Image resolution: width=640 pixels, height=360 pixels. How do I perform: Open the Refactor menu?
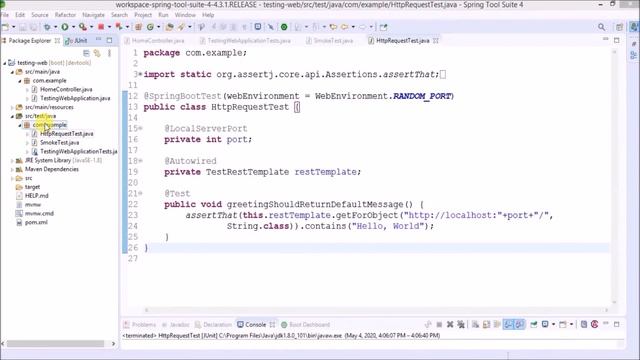coord(65,15)
